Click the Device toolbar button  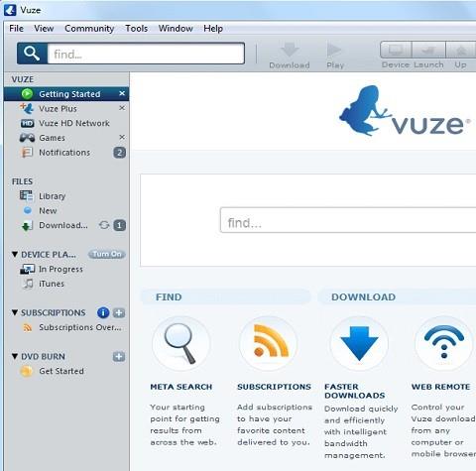[x=396, y=51]
